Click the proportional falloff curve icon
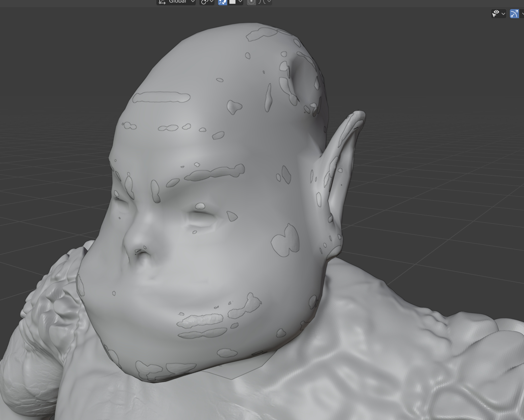This screenshot has height=420, width=524. click(x=262, y=2)
